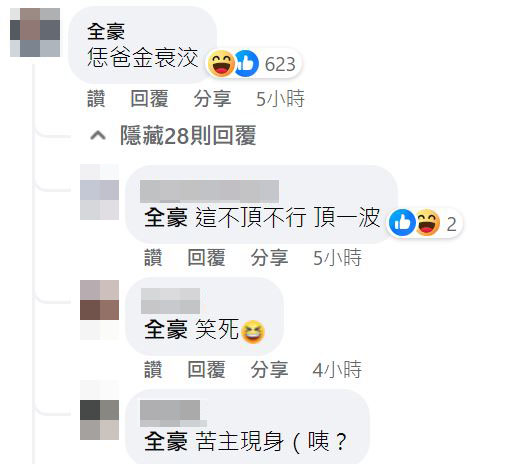Click 分享 under the top comment
This screenshot has width=527, height=464.
click(212, 99)
